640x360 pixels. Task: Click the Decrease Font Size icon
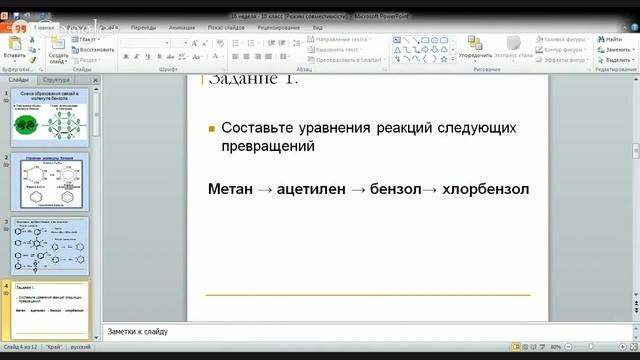(x=204, y=43)
